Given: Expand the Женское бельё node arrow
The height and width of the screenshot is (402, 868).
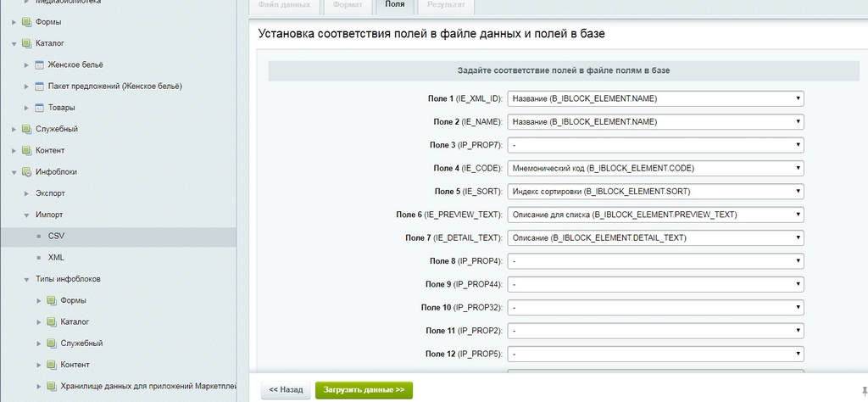Looking at the screenshot, I should [x=26, y=64].
